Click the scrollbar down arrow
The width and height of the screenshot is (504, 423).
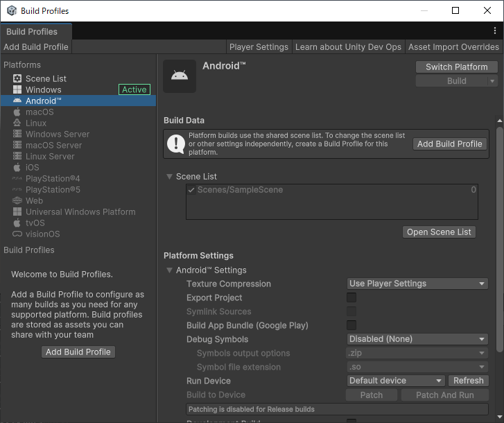(499, 417)
